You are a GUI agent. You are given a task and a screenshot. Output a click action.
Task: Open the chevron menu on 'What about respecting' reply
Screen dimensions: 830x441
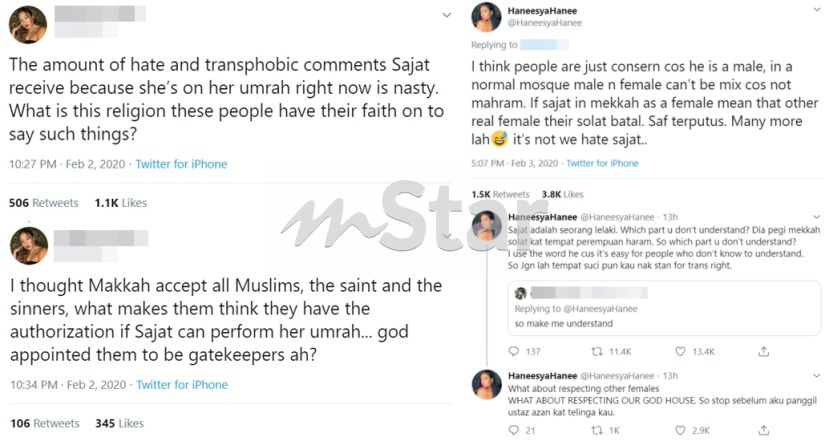click(817, 376)
